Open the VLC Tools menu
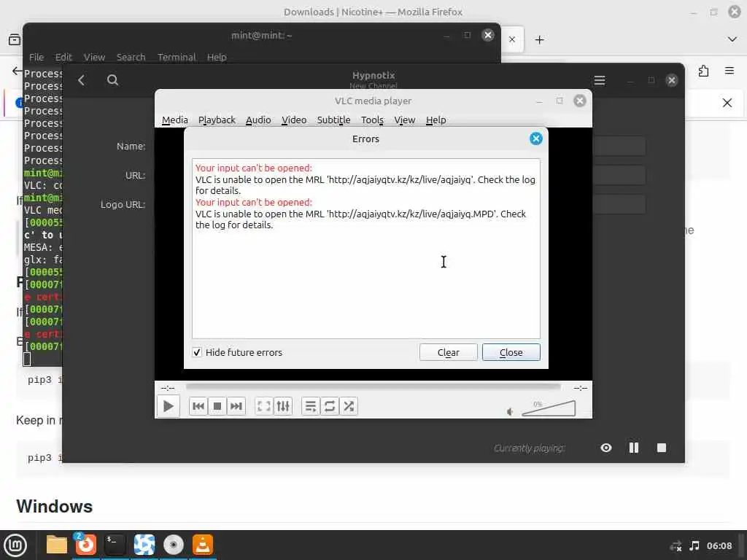The image size is (747, 560). coord(372,120)
